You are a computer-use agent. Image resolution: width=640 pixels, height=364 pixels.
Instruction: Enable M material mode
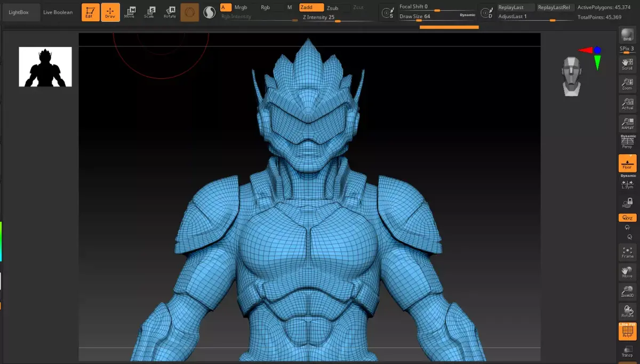tap(289, 7)
